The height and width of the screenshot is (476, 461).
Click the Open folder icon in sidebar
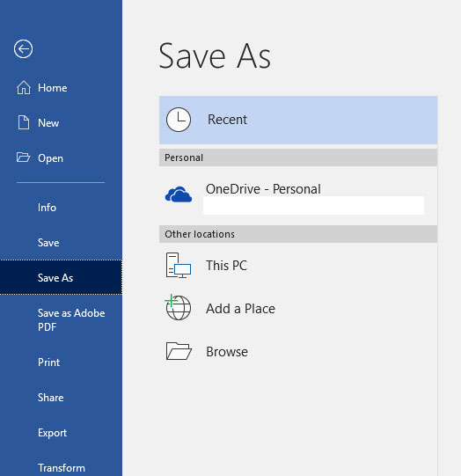pos(23,157)
